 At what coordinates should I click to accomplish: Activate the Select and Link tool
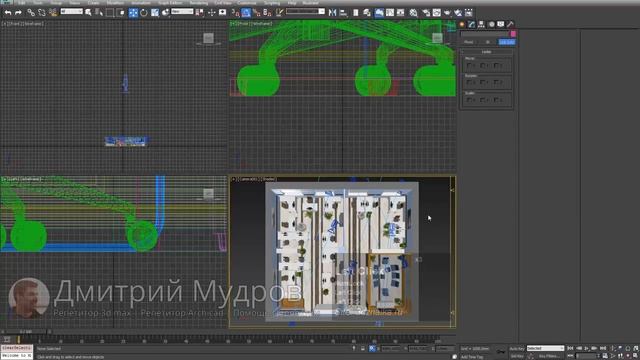click(x=31, y=13)
